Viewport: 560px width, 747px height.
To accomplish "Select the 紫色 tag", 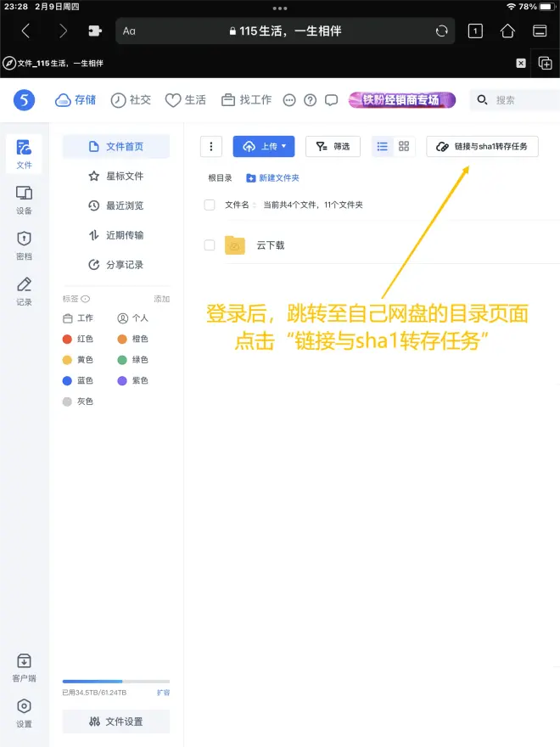I will [133, 380].
